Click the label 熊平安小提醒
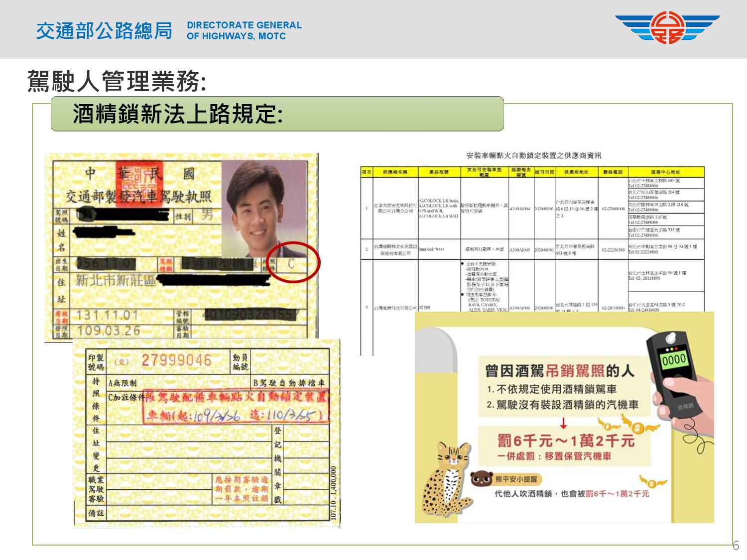The height and width of the screenshot is (560, 747). [516, 479]
